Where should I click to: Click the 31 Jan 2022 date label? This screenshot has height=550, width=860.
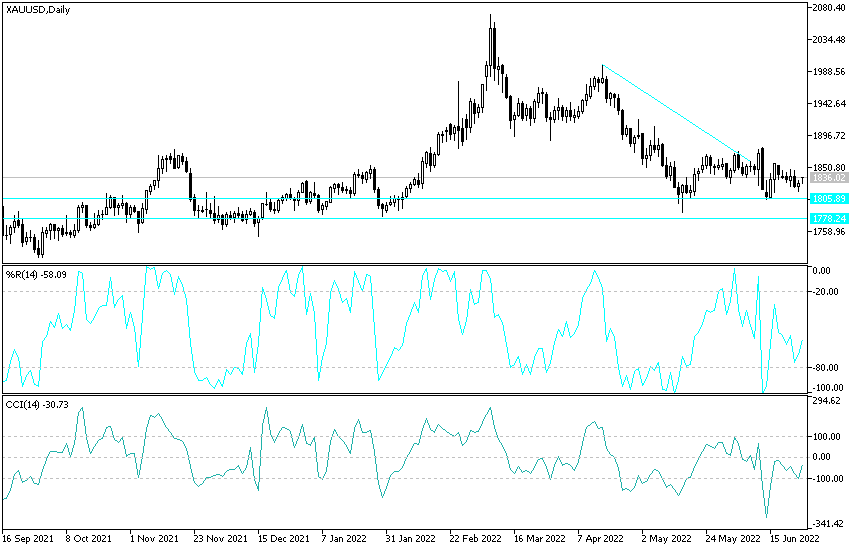(411, 538)
